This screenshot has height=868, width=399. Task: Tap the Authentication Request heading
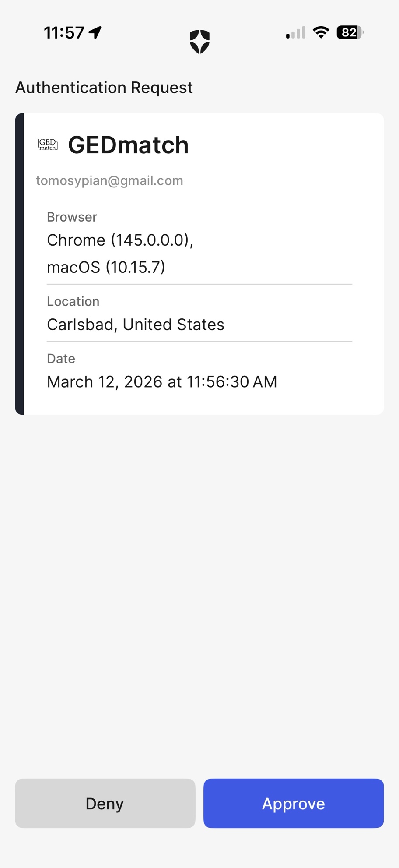(104, 88)
